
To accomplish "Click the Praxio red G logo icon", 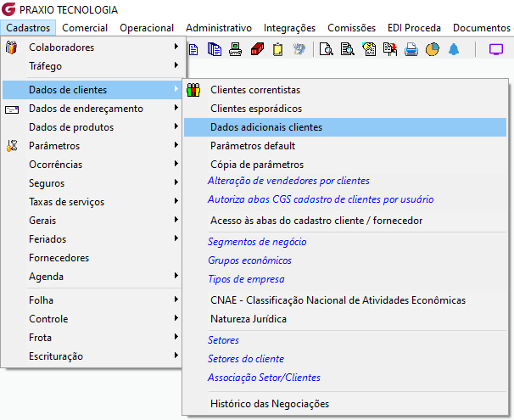I will pyautogui.click(x=8, y=9).
